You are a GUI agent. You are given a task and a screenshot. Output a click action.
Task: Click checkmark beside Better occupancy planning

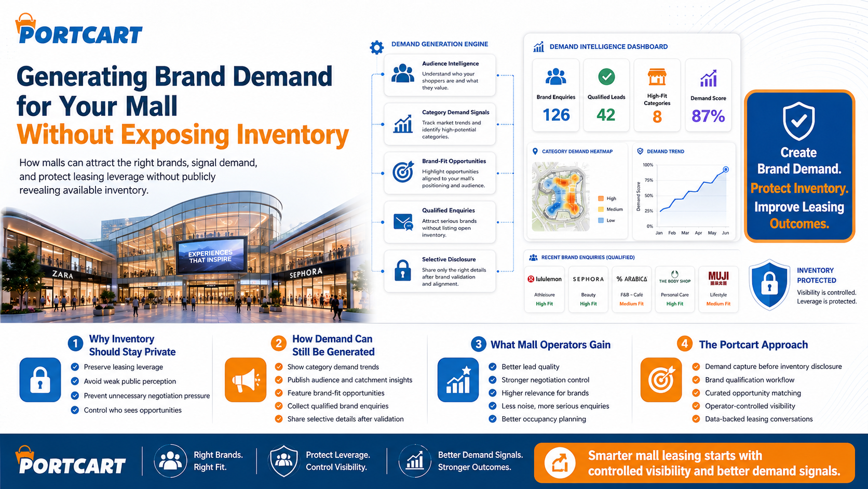click(x=493, y=419)
